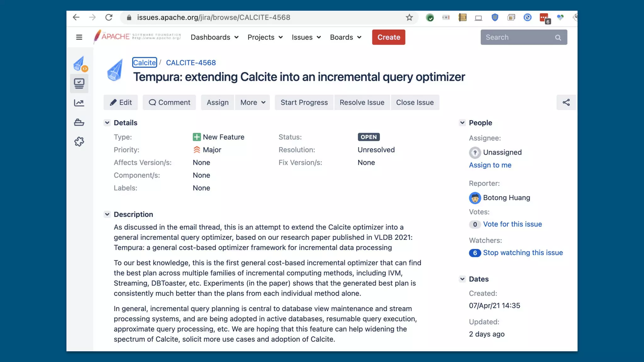Click the Assign to me link
The width and height of the screenshot is (644, 362).
490,165
